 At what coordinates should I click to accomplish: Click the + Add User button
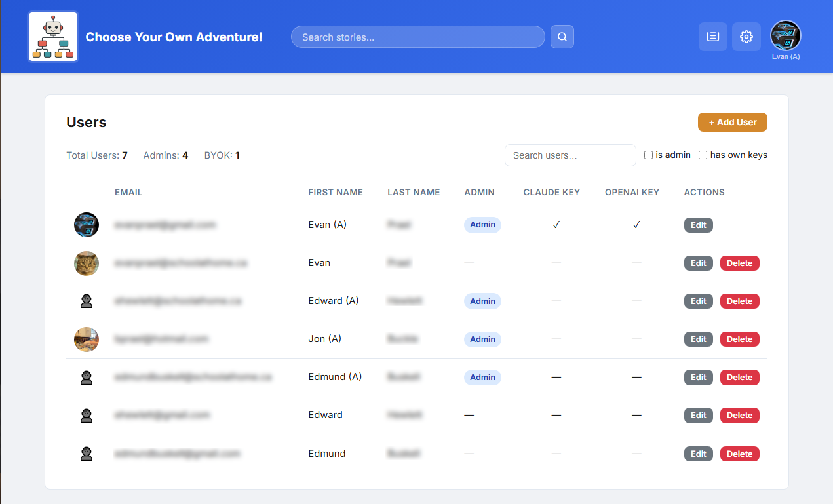[733, 122]
